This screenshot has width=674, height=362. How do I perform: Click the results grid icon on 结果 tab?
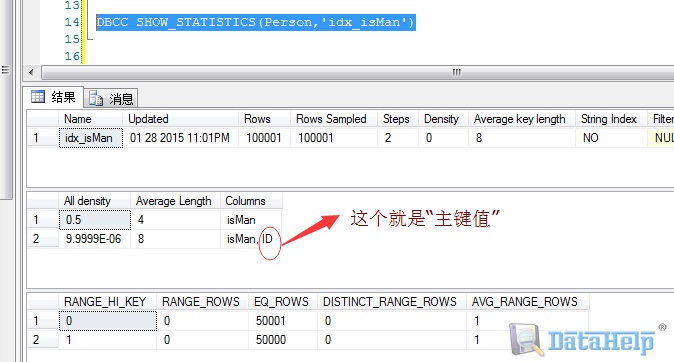pos(38,97)
